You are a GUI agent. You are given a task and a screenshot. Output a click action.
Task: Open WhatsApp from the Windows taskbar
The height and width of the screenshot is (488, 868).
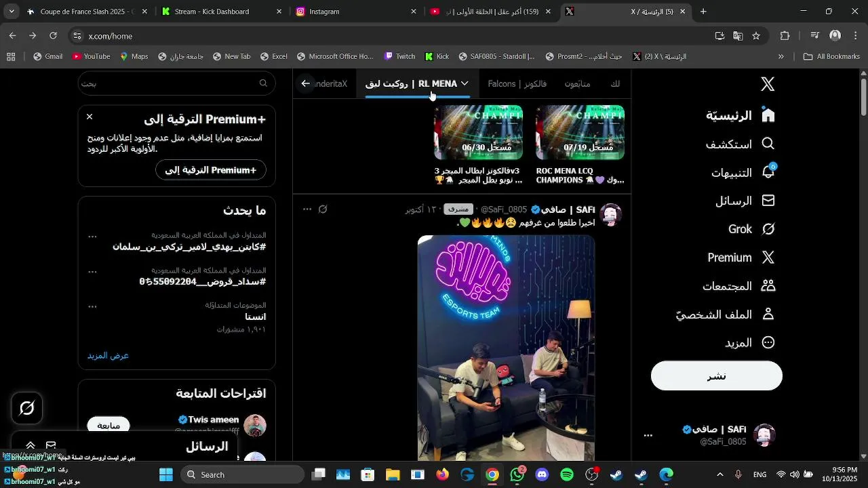517,474
